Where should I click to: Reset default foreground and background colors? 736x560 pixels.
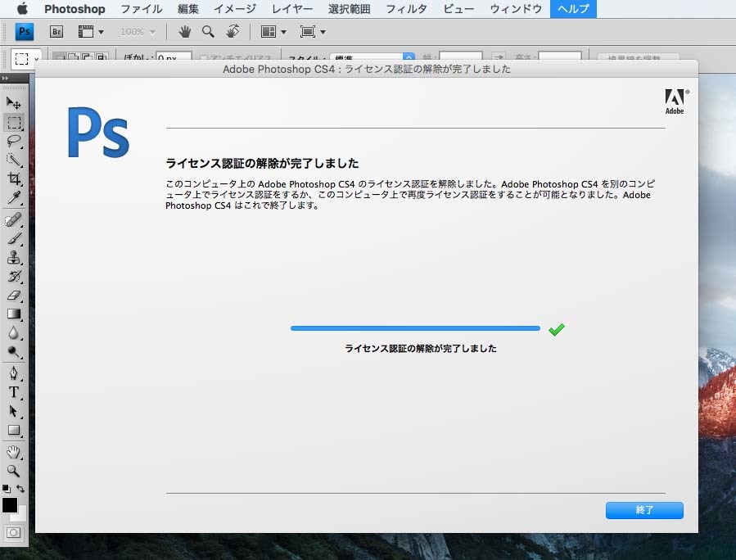click(x=6, y=489)
